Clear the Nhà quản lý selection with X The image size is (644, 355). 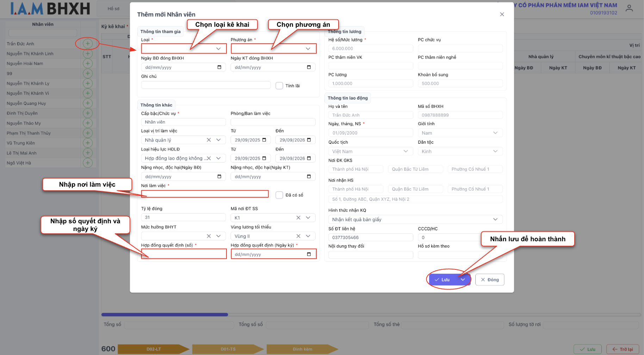point(209,140)
